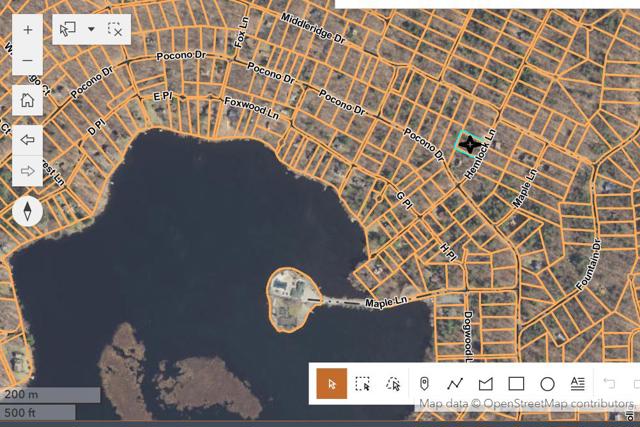Click the 'Dogwood' street label
640x427 pixels.
[x=468, y=337]
